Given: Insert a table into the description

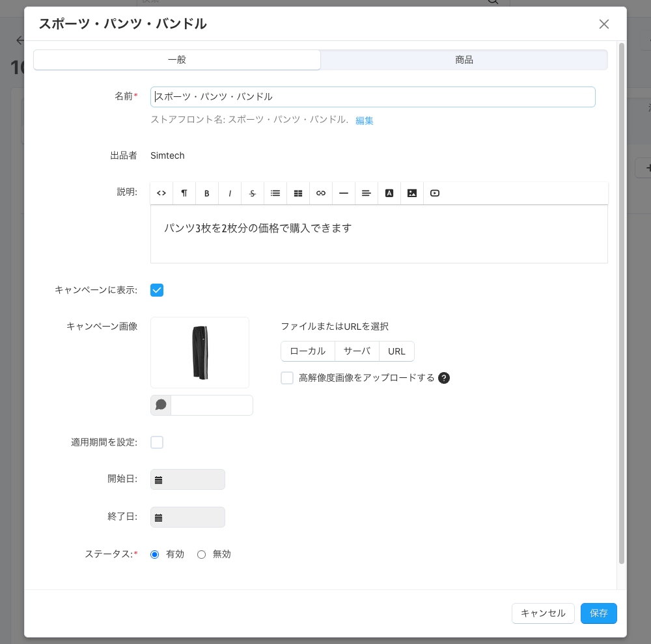Looking at the screenshot, I should [298, 193].
